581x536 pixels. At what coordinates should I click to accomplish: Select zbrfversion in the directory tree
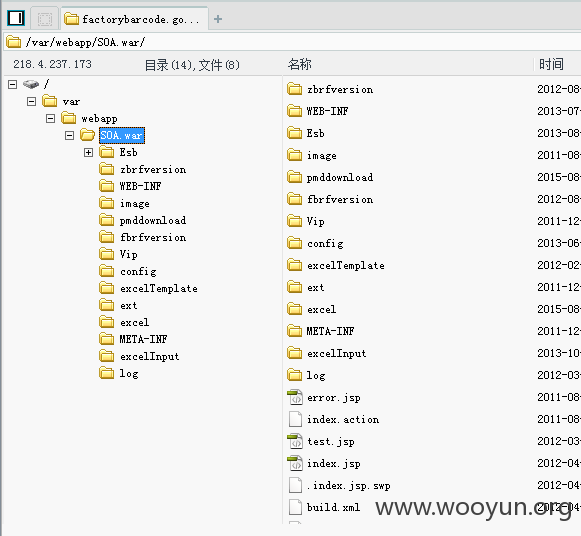[153, 169]
